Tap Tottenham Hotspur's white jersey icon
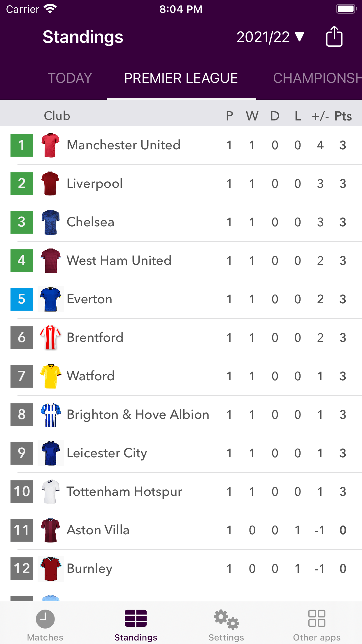 (x=50, y=492)
